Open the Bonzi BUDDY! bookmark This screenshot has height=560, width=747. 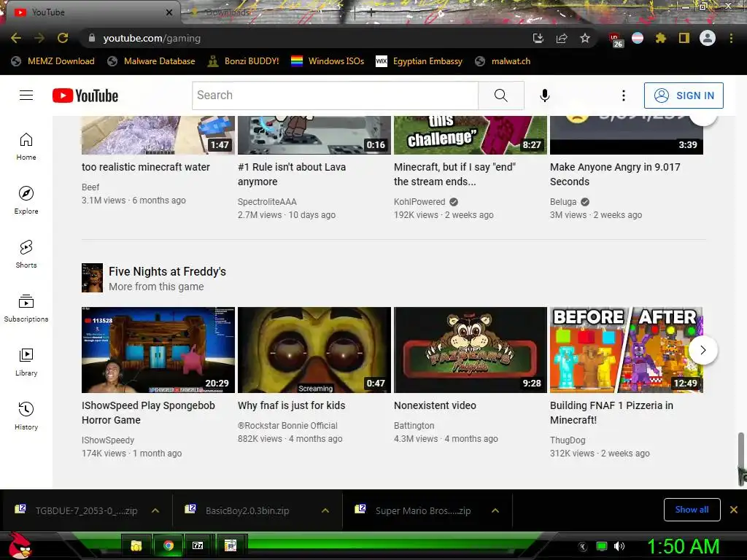tap(244, 61)
